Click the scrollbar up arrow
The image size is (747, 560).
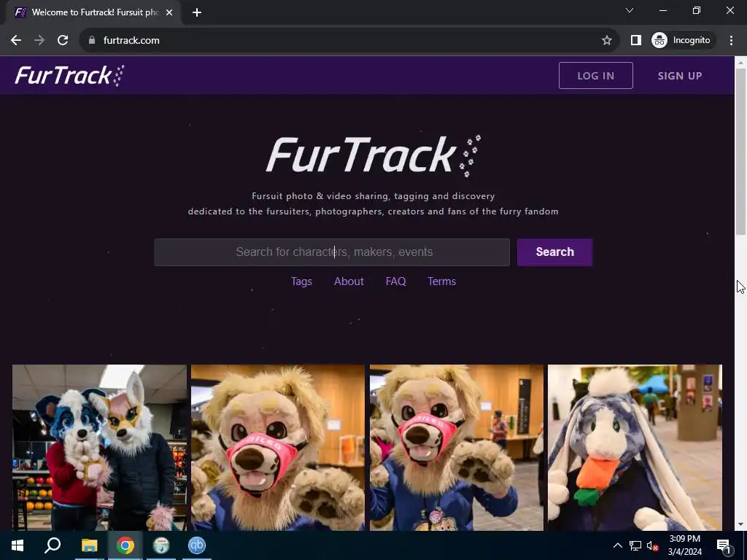(x=740, y=62)
